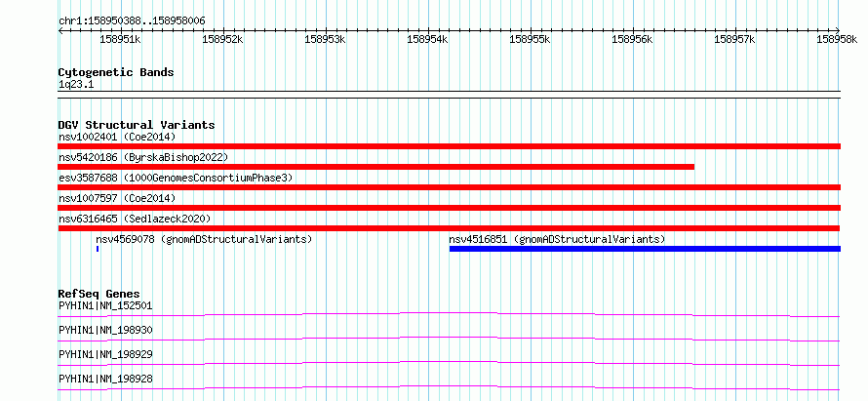Select the 1q23.1 cytogenetic band label
Screen dimensions: 868x401
pos(76,85)
